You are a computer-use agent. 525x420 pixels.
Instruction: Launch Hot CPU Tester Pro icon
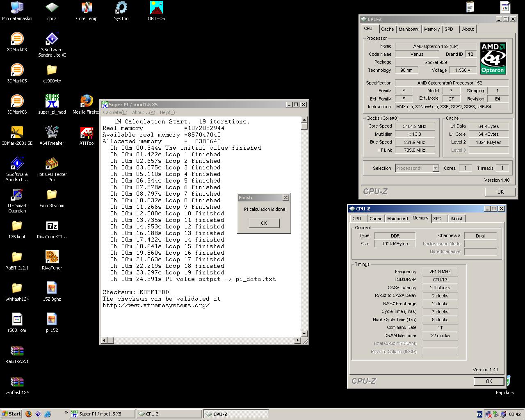tap(52, 169)
